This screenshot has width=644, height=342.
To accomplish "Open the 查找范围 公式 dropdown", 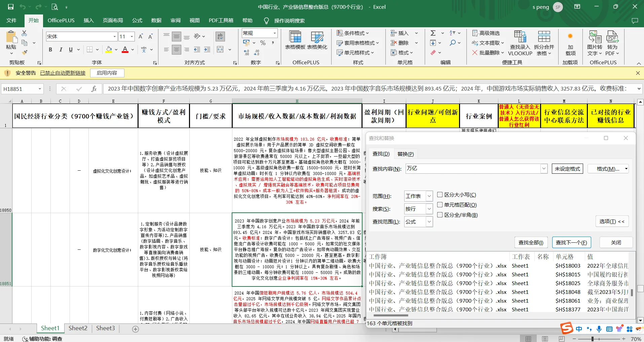I will [x=429, y=221].
